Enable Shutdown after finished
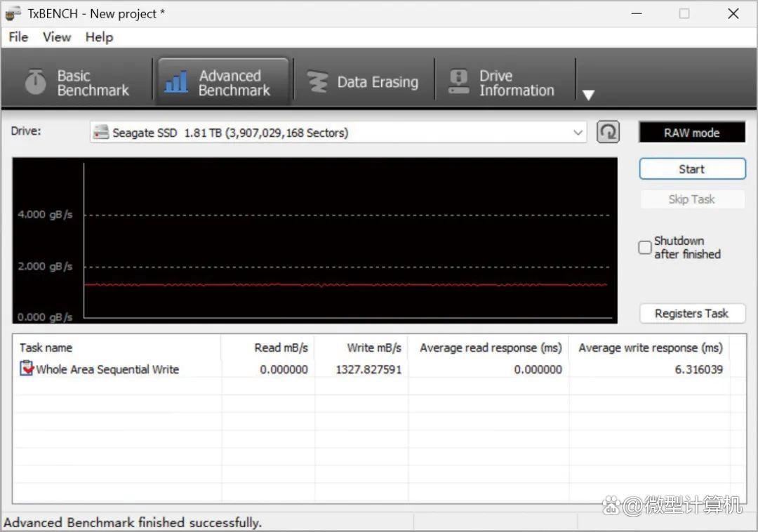758x532 pixels. point(644,247)
